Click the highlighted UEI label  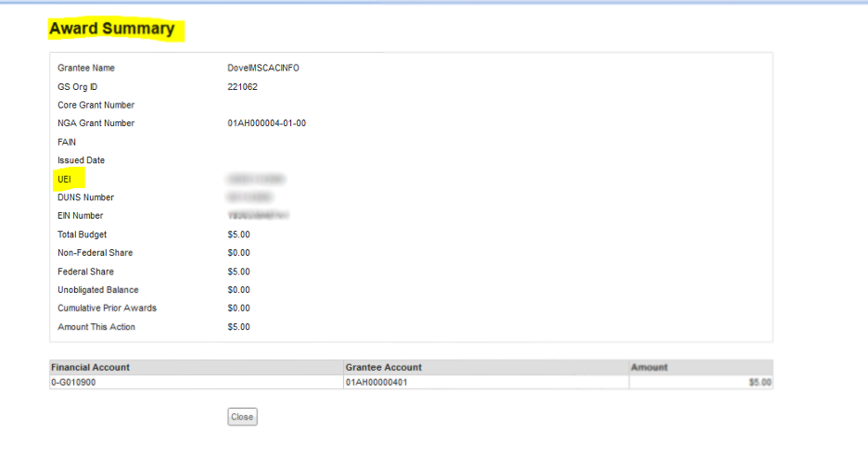[x=65, y=179]
